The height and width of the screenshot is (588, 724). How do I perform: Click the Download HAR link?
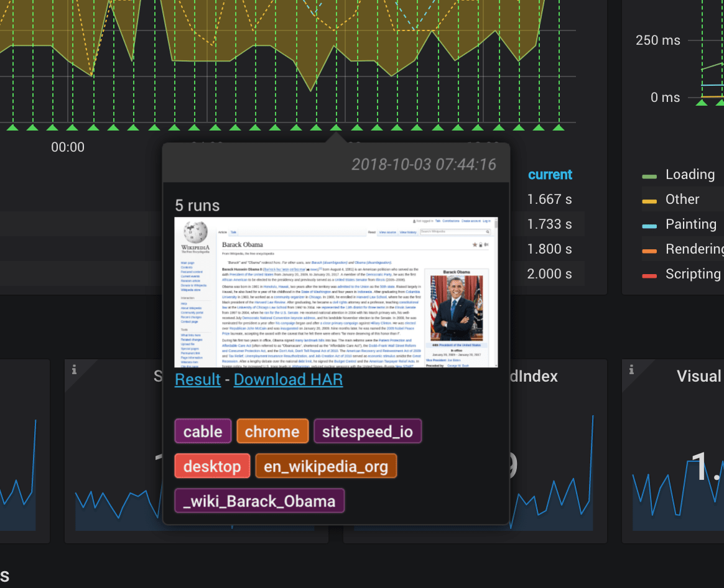click(288, 379)
